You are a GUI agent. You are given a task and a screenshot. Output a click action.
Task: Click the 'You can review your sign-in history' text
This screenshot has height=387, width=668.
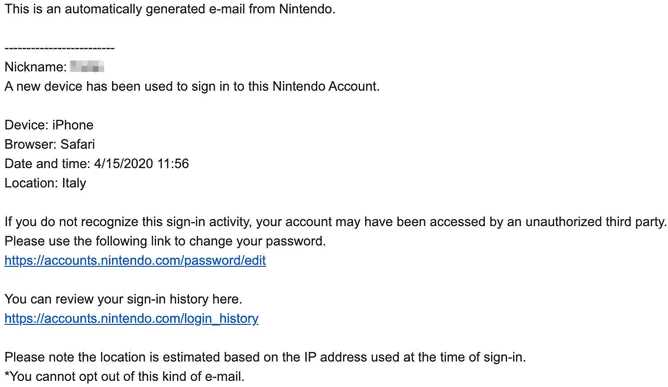[123, 299]
